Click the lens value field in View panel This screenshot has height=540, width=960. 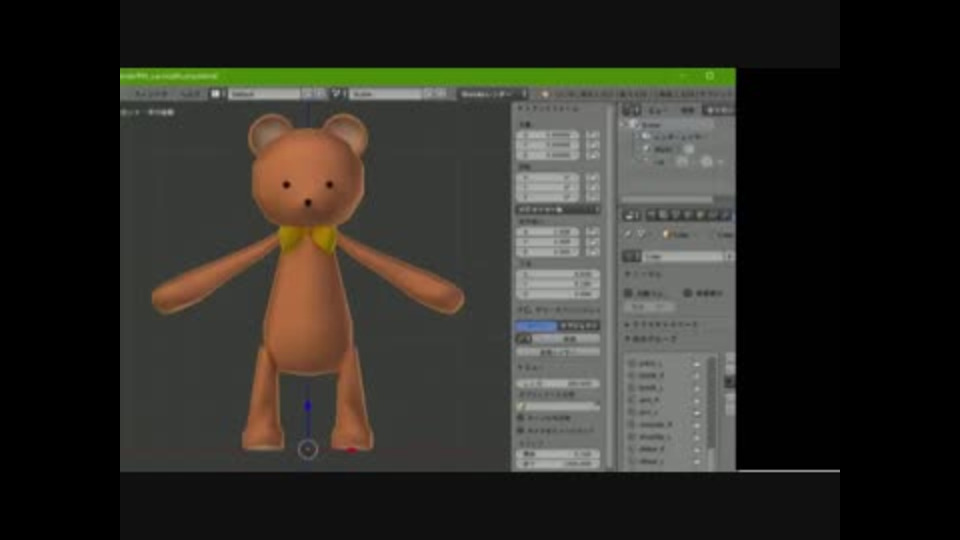tap(558, 384)
